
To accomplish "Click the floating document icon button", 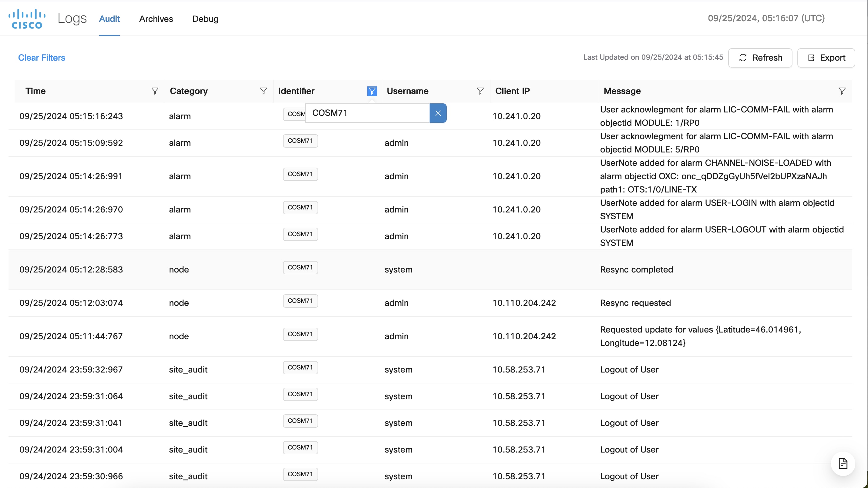I will point(843,464).
